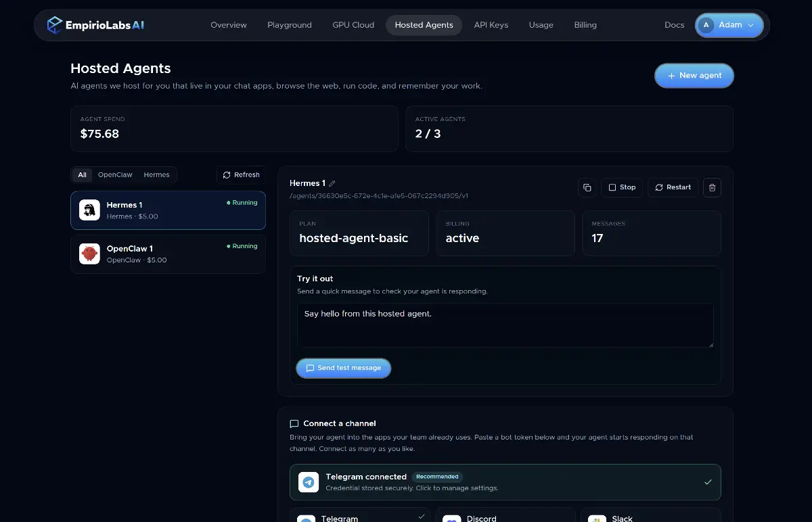
Task: Switch to the GPU Cloud tab
Action: [353, 25]
